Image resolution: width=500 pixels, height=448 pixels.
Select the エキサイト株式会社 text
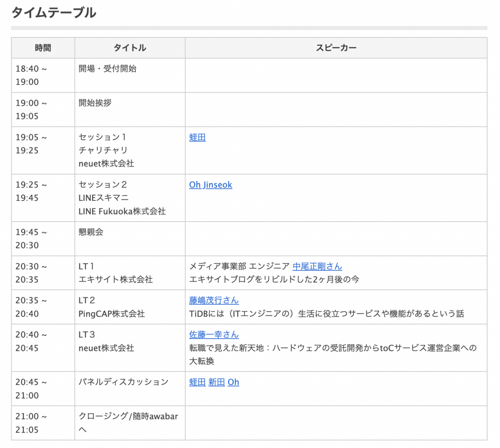[116, 280]
